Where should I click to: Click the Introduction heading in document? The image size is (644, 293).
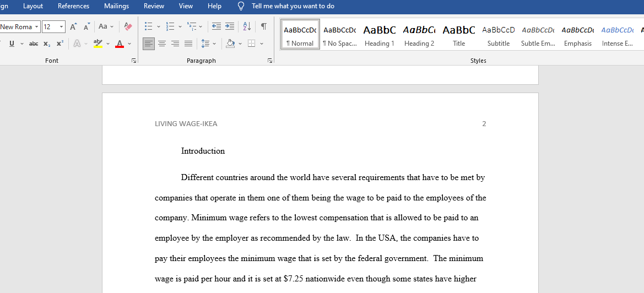(x=203, y=151)
